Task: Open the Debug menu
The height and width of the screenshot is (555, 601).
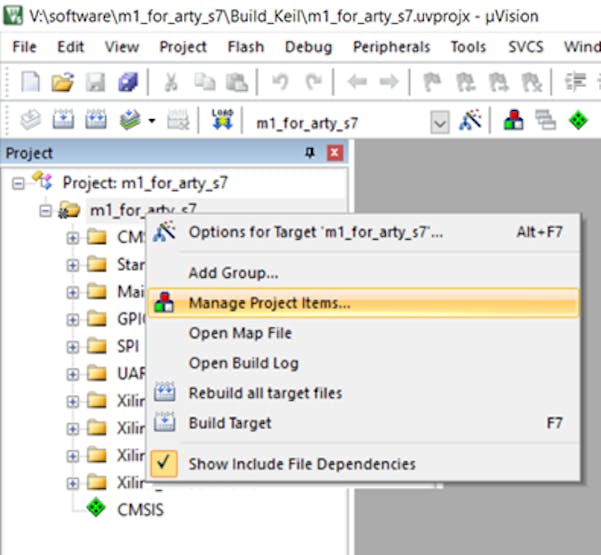Action: pos(309,47)
